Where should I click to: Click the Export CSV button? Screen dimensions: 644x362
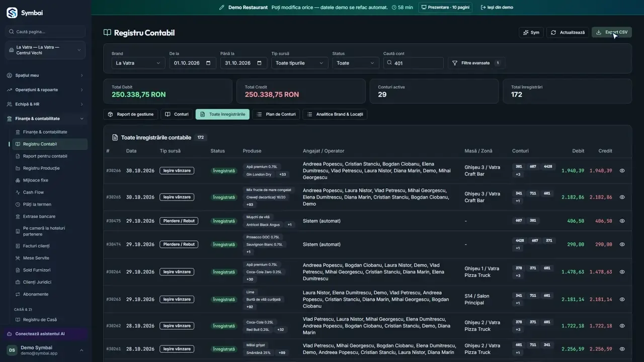coord(612,32)
